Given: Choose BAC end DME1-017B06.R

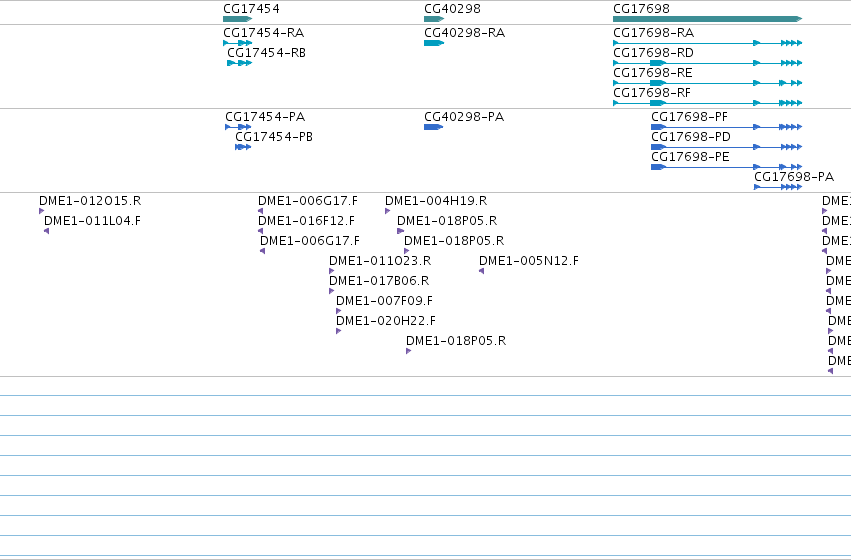Looking at the screenshot, I should [332, 291].
